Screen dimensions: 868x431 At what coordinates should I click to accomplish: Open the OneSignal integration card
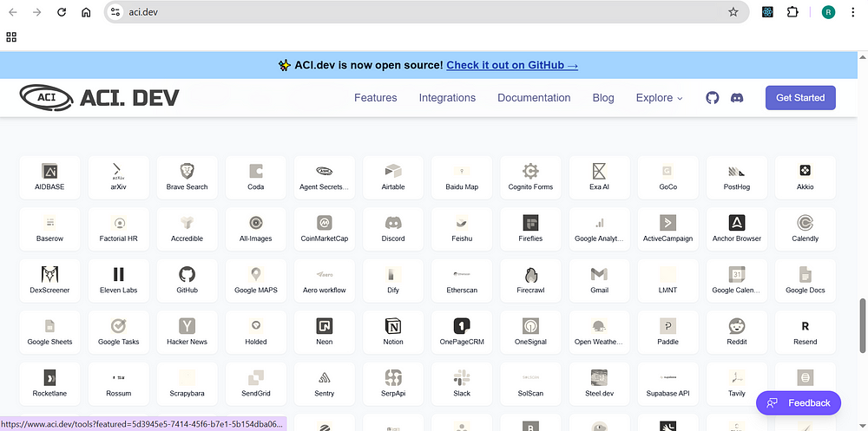530,332
